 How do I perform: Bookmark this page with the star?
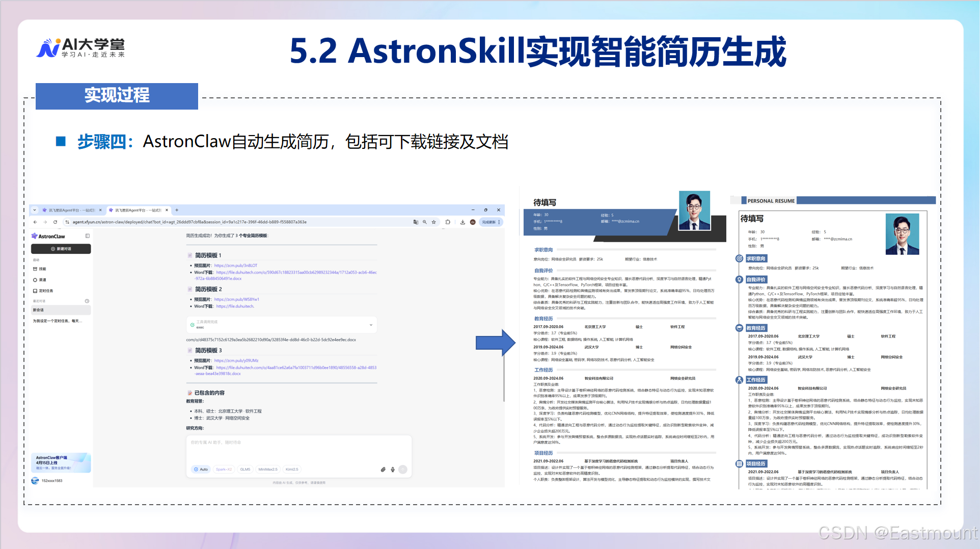pos(434,222)
